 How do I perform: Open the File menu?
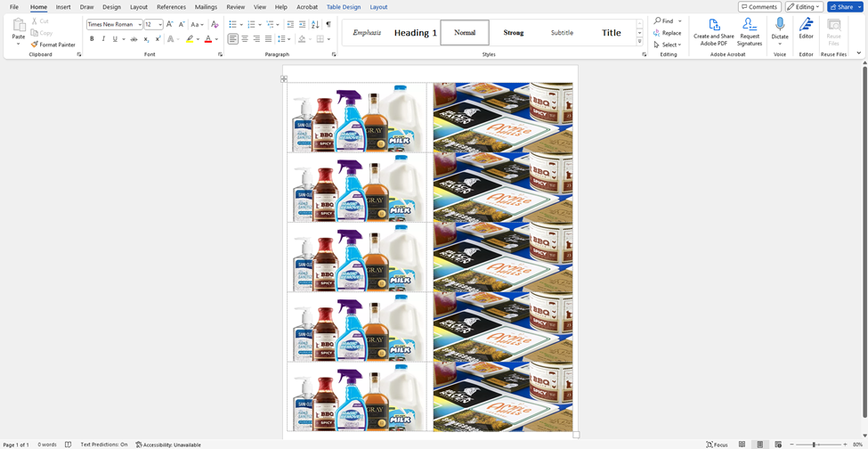[x=14, y=7]
